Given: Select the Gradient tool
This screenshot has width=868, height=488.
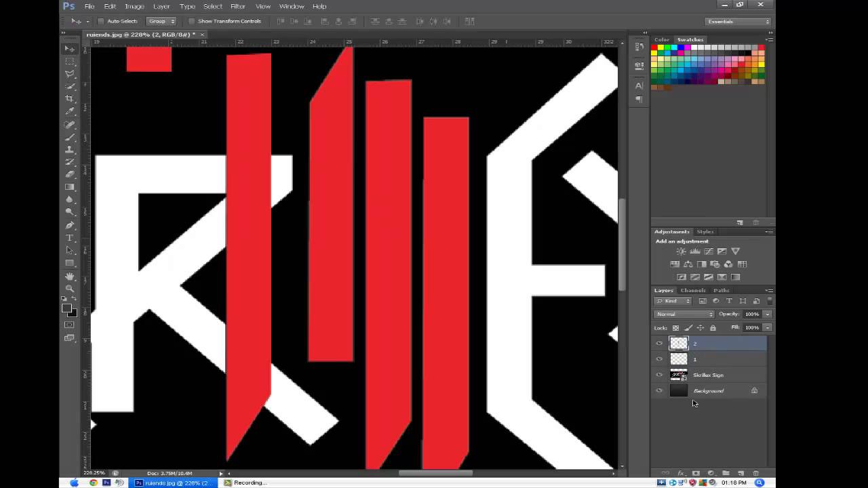Looking at the screenshot, I should pyautogui.click(x=70, y=187).
